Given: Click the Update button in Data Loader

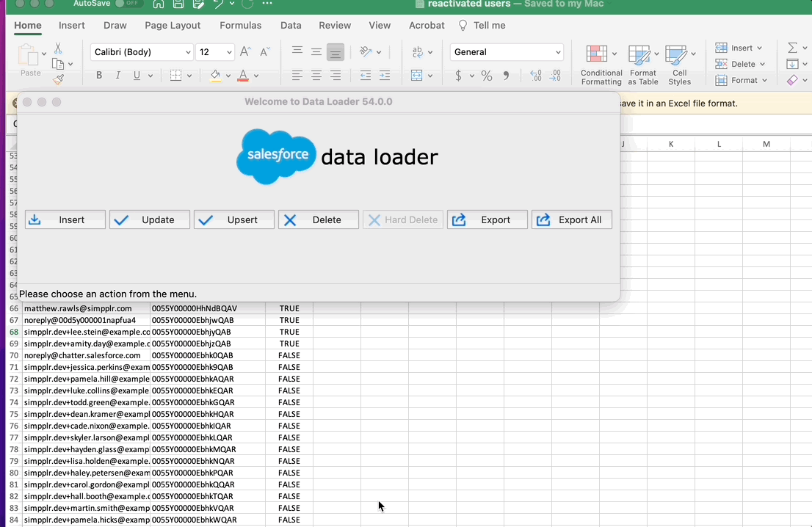Looking at the screenshot, I should [150, 219].
